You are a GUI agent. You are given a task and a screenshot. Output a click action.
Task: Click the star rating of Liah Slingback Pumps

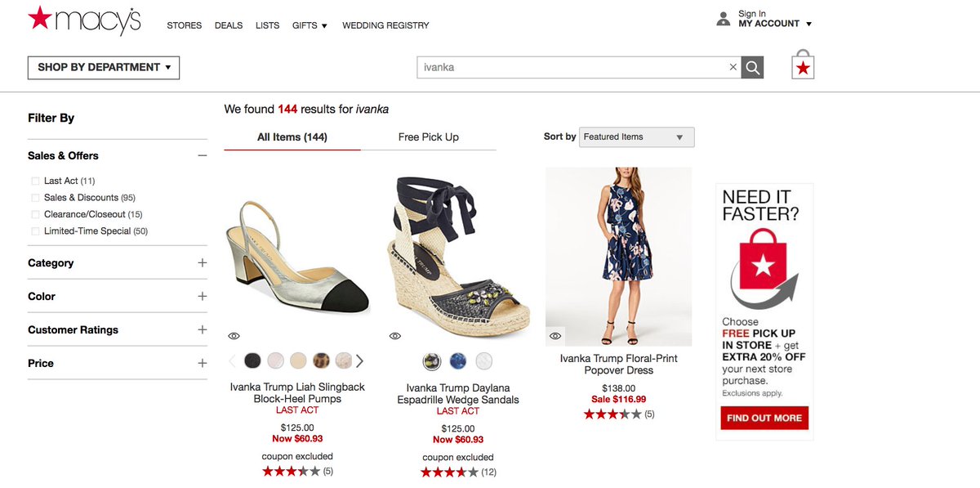click(x=291, y=471)
